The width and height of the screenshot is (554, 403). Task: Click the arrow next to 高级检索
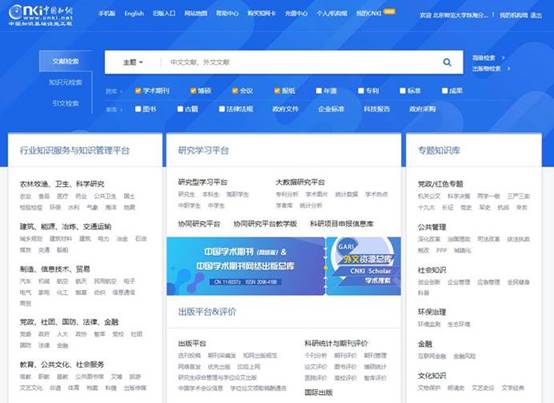coord(503,58)
